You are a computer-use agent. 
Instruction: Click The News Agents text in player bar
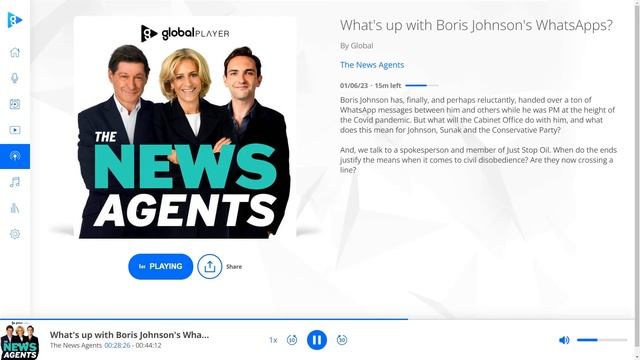tap(76, 345)
